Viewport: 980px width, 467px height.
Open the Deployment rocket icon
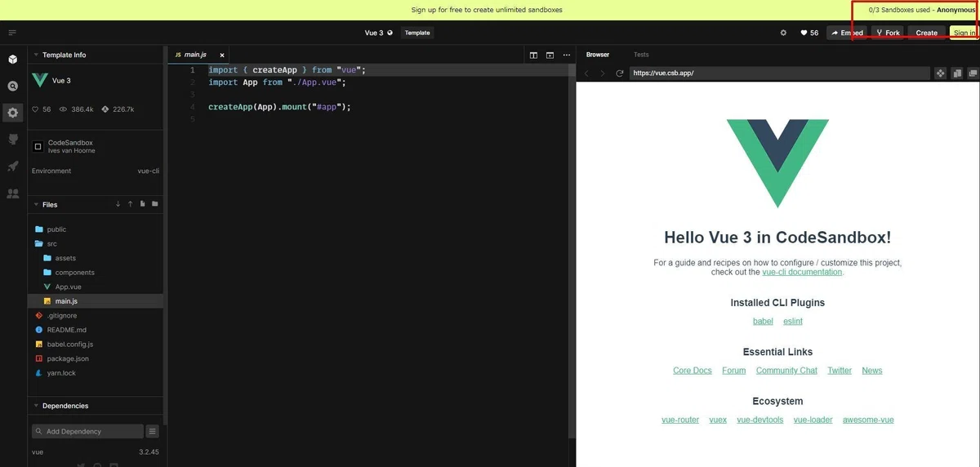coord(13,167)
